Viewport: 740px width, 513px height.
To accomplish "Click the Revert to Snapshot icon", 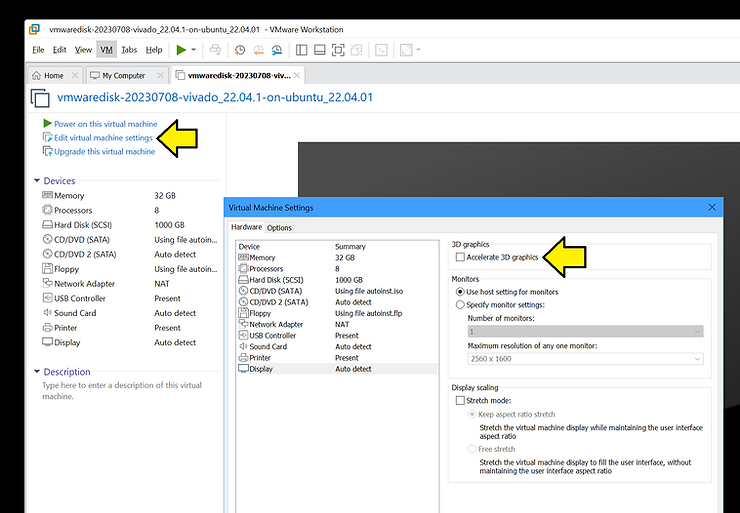I will tap(257, 49).
